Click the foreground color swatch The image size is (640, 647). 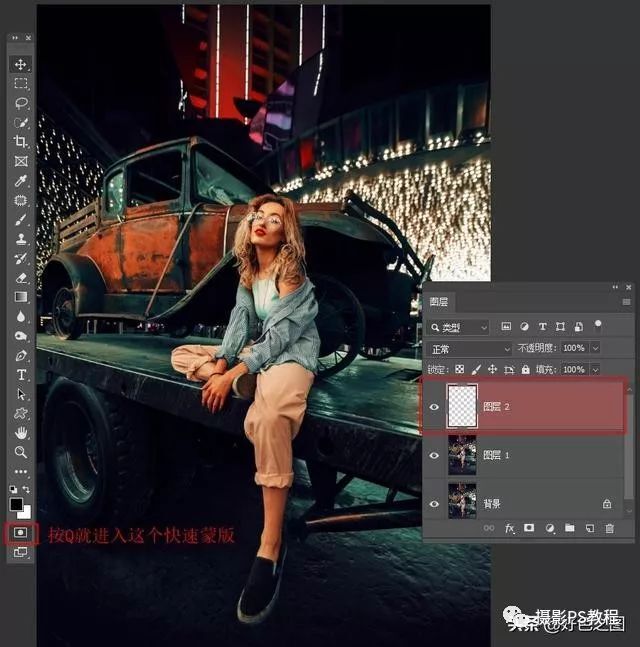click(x=17, y=504)
